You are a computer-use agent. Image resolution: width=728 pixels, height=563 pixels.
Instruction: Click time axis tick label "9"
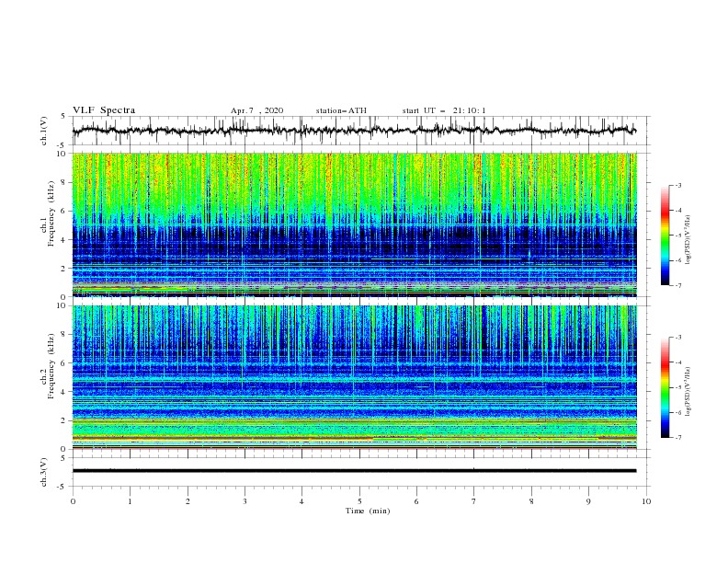(588, 501)
